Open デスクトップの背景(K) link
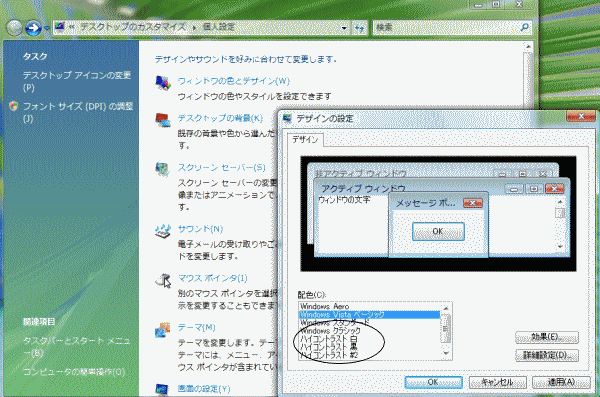Image resolution: width=600 pixels, height=397 pixels. [x=220, y=118]
